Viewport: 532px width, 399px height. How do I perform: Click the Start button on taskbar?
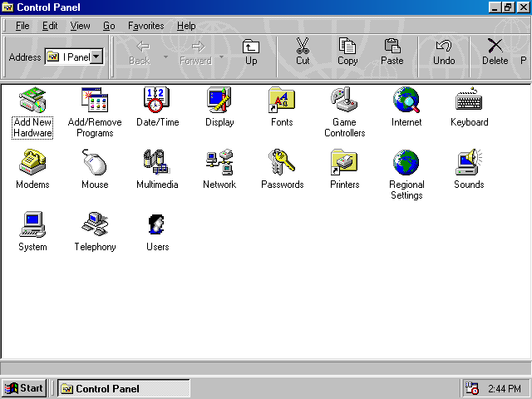point(24,388)
